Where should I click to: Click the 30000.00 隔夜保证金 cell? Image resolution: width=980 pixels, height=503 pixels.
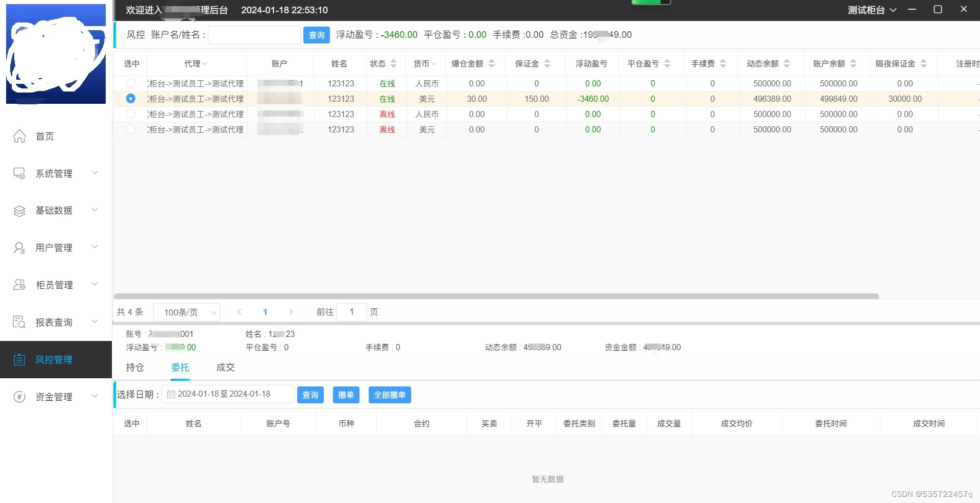pos(905,99)
